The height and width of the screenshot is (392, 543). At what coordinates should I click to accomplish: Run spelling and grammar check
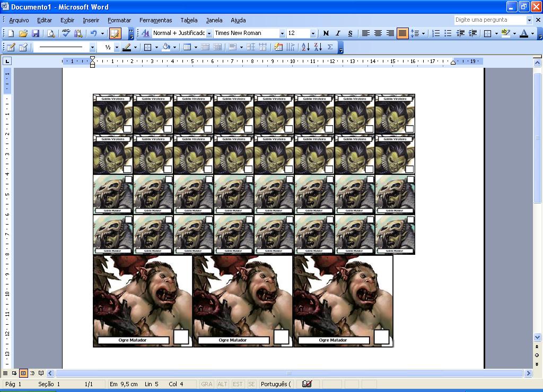pos(66,33)
